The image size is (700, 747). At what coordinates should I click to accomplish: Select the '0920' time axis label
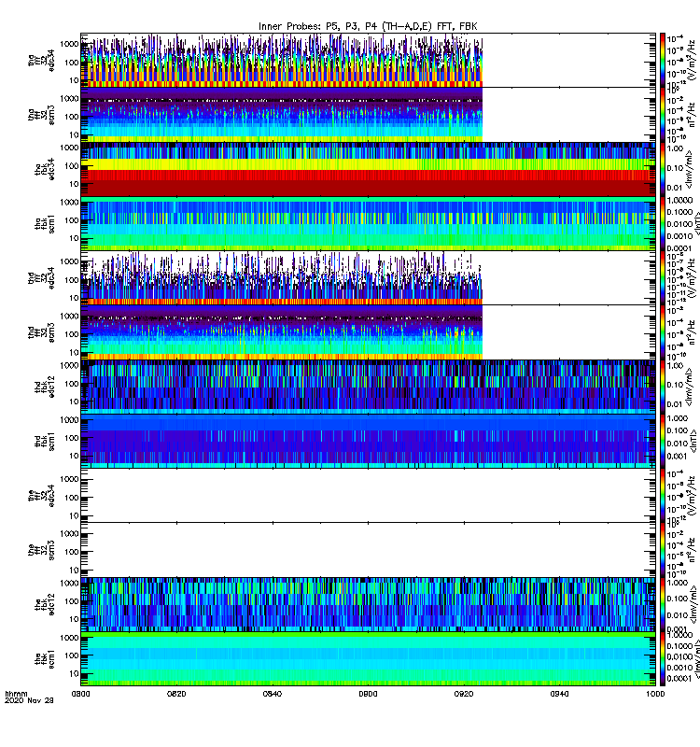[464, 694]
